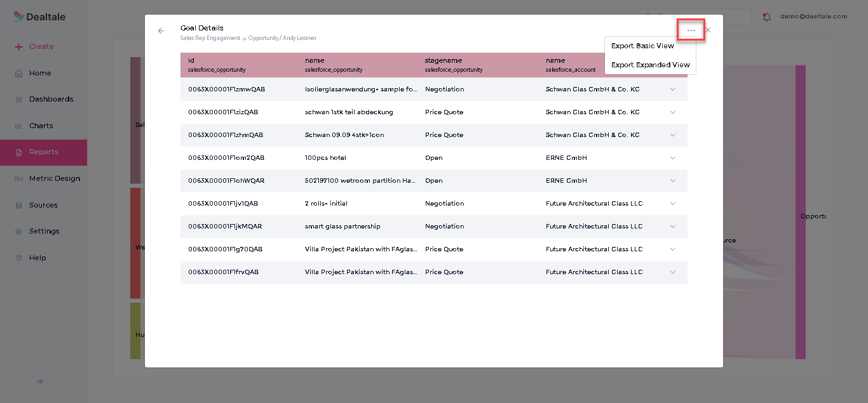Click the stagename column header
868x403 pixels.
454,65
